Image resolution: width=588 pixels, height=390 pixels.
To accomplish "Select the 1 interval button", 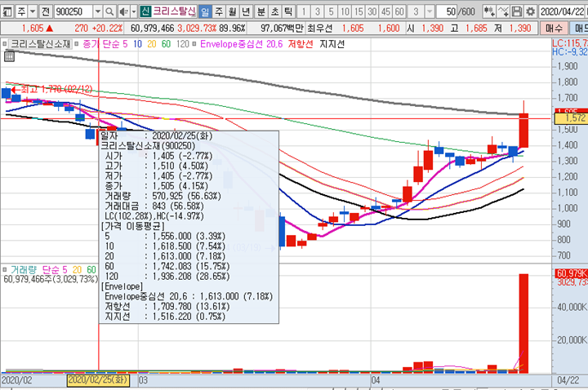I will click(304, 12).
